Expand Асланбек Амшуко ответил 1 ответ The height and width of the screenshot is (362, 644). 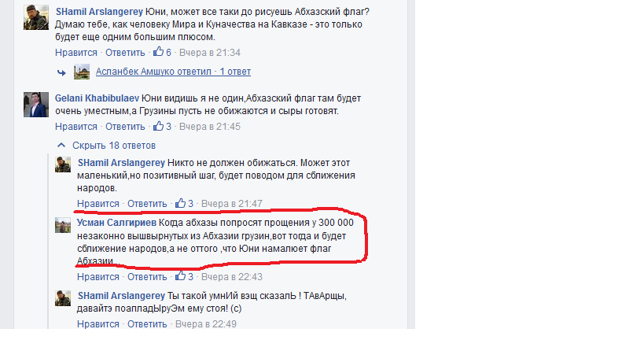(x=173, y=72)
